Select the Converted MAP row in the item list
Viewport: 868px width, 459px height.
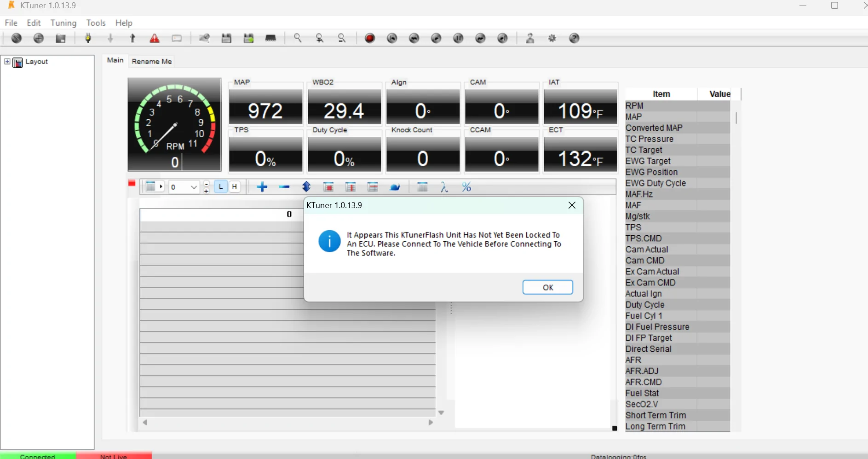tap(678, 128)
